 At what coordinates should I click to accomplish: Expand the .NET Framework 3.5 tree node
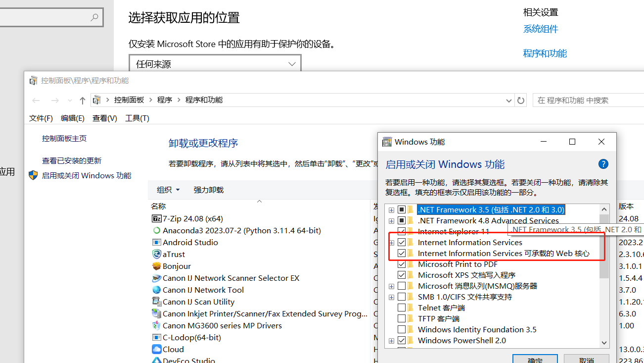pyautogui.click(x=392, y=210)
